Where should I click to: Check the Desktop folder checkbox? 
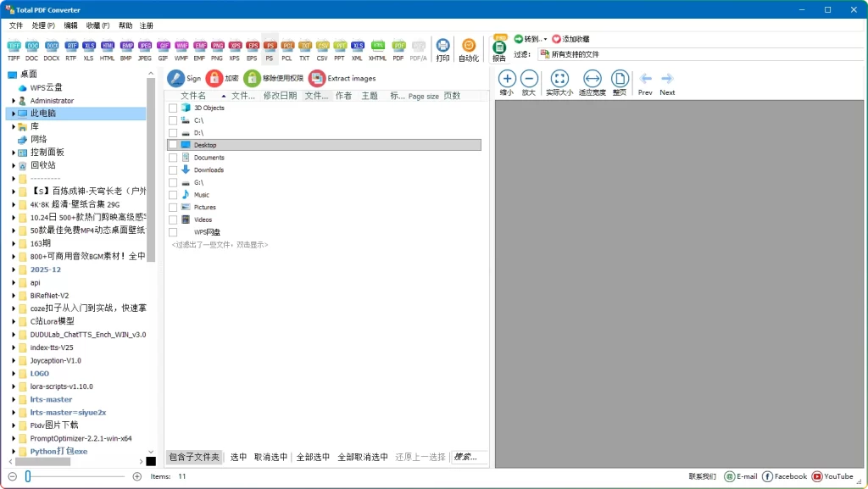[175, 144]
